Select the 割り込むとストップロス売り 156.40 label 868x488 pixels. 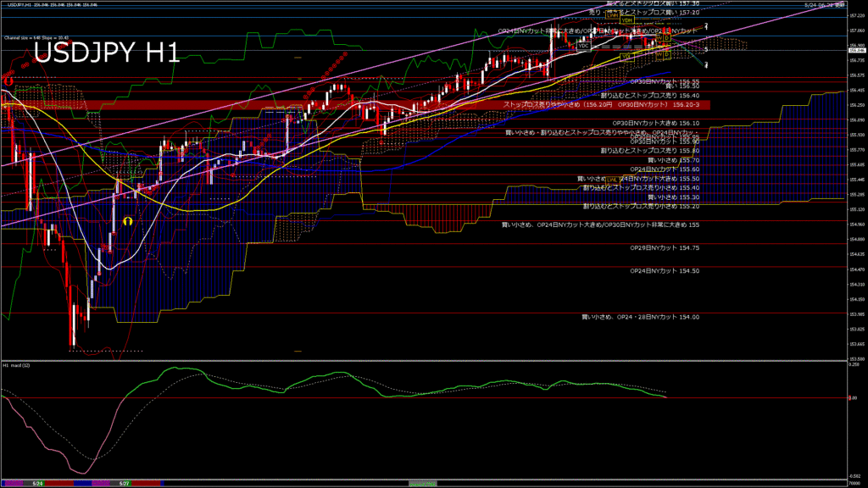pos(650,96)
